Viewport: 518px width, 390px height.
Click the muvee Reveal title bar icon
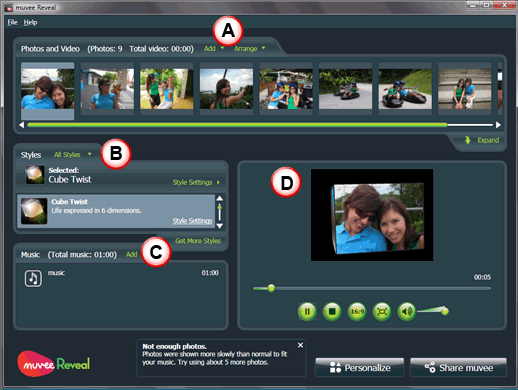pos(10,7)
